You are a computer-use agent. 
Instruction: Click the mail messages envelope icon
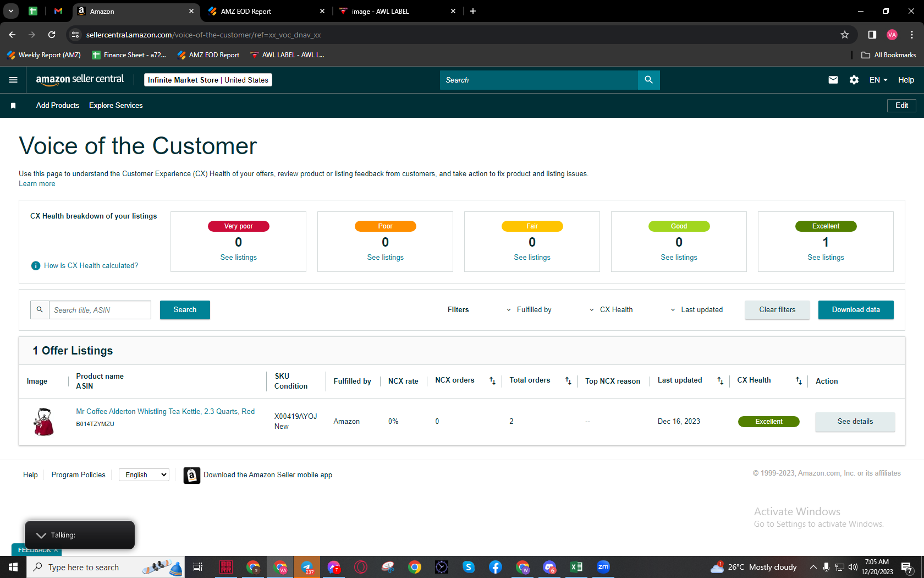click(833, 80)
